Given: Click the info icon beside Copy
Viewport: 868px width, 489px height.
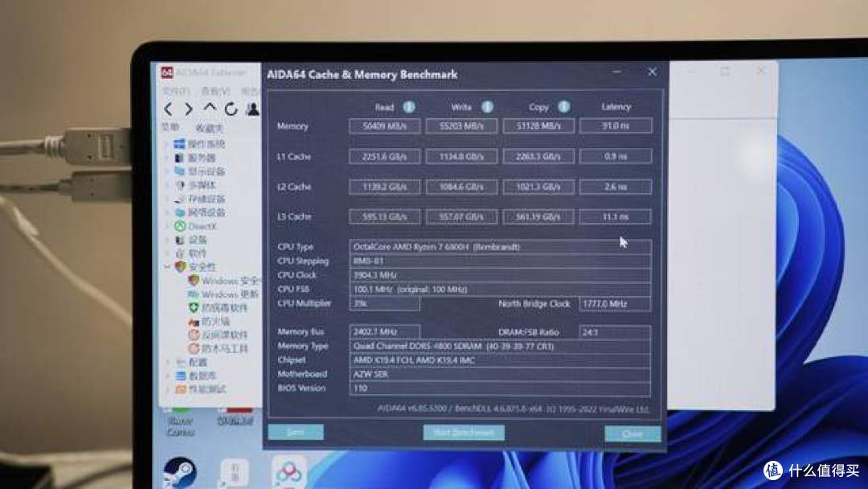Looking at the screenshot, I should click(563, 107).
